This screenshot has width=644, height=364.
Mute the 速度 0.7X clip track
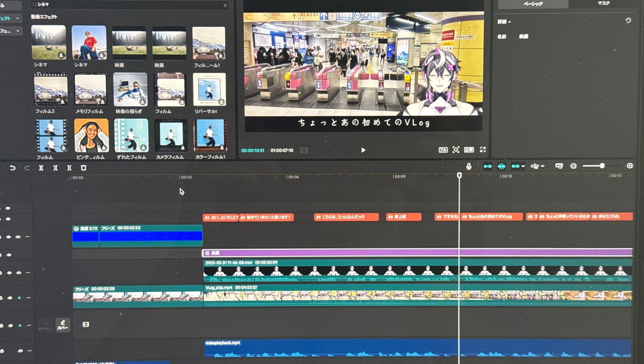point(18,237)
